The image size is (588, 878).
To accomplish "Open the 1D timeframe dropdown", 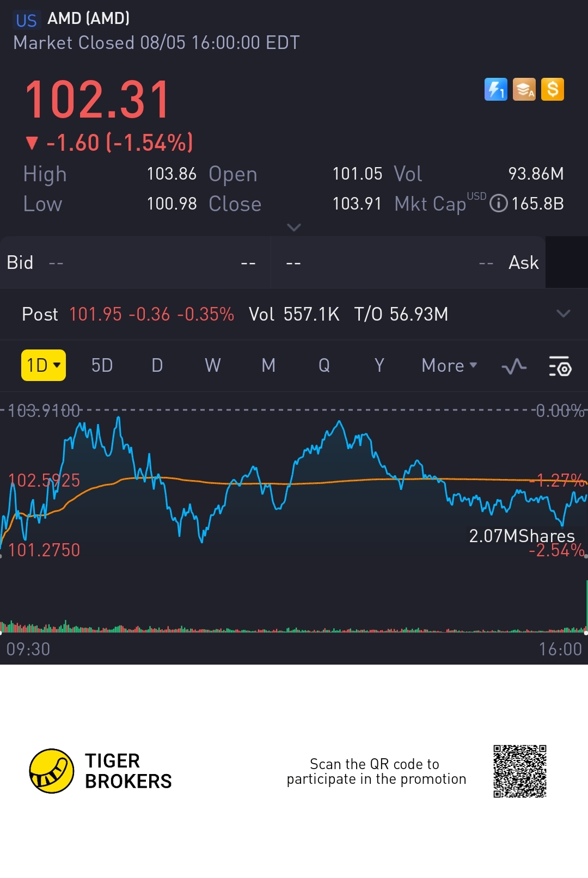I will click(x=44, y=365).
